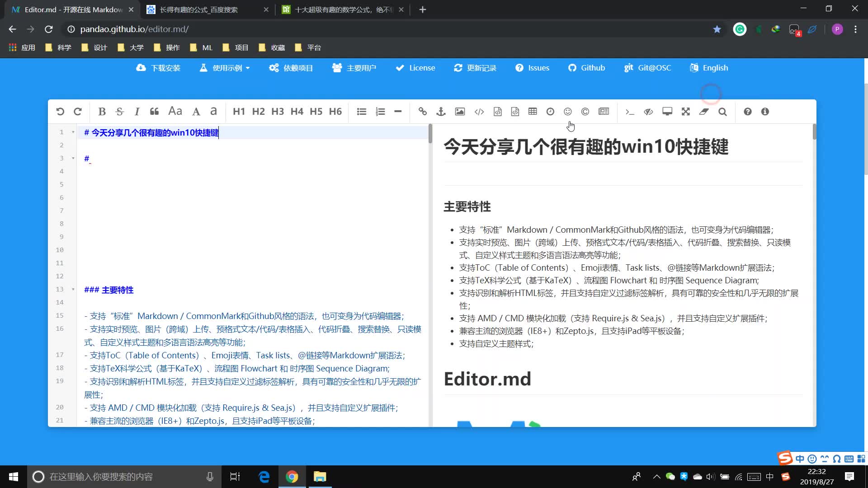Convert selection to uppercase with the A icon

[196, 112]
